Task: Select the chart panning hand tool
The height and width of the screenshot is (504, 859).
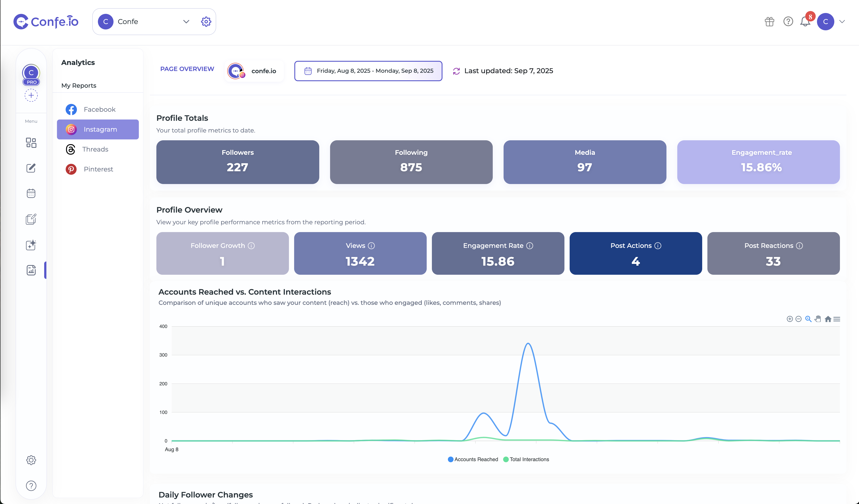Action: click(x=818, y=319)
